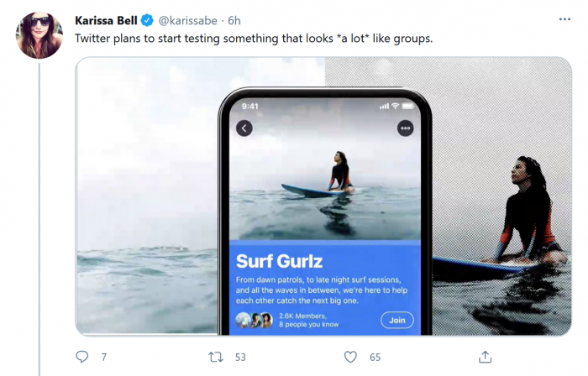Screen dimensions: 588x376
Task: Click the Surf Gurlz group title
Action: click(279, 261)
